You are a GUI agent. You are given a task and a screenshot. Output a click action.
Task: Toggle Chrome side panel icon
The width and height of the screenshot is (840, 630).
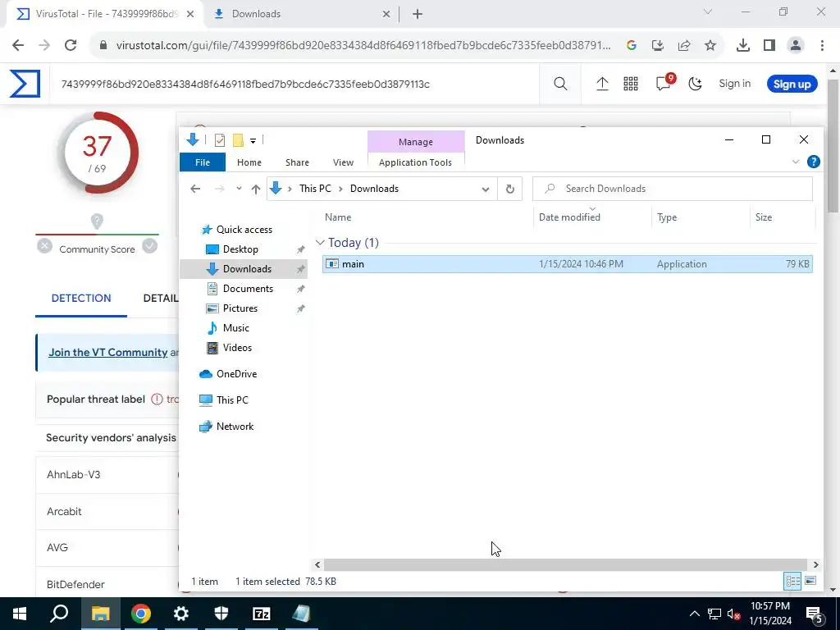[x=769, y=46]
